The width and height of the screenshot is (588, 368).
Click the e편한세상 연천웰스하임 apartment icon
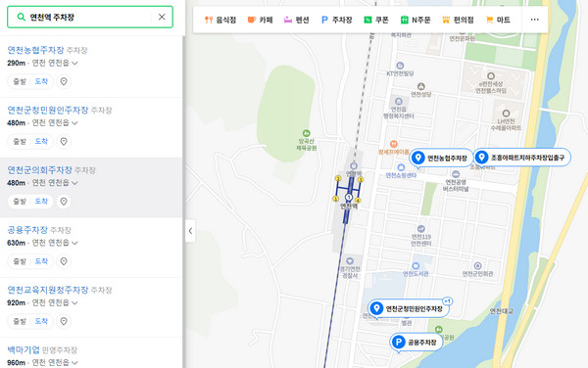(491, 76)
